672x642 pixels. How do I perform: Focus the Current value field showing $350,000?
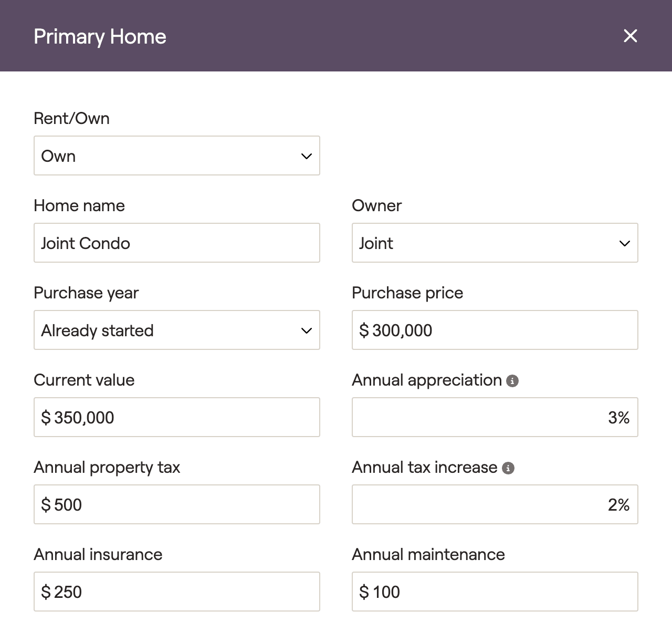[x=176, y=418]
